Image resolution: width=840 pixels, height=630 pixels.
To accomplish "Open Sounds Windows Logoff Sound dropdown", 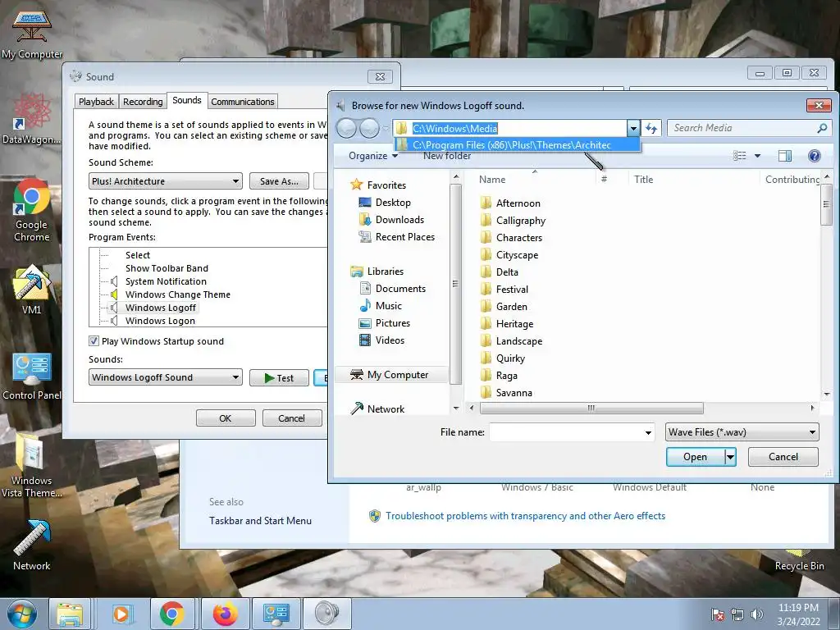I will (166, 377).
